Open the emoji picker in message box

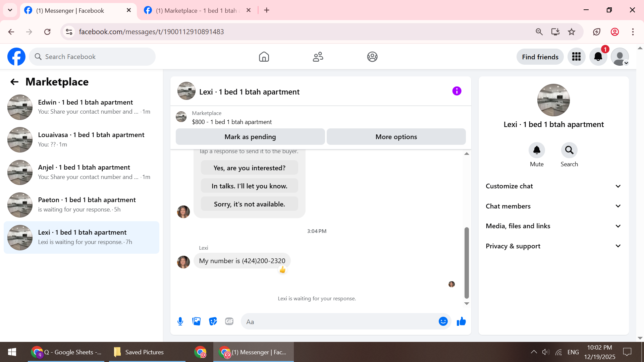click(443, 321)
